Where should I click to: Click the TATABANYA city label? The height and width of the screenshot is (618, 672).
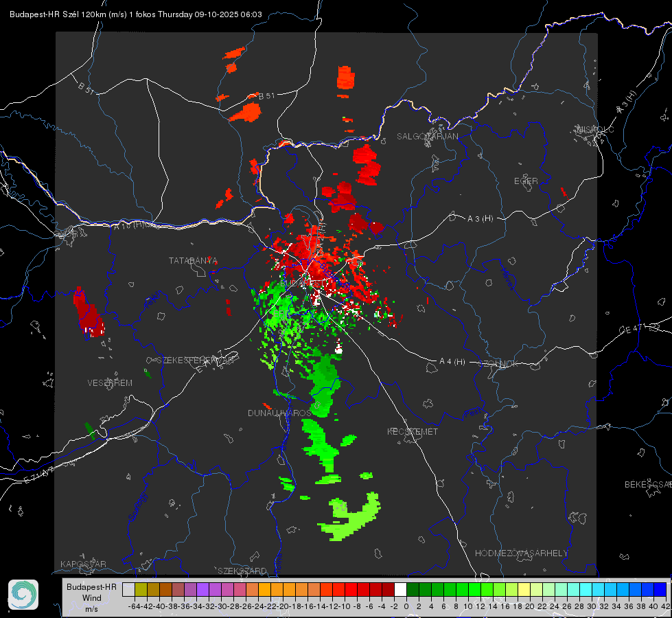click(x=194, y=260)
